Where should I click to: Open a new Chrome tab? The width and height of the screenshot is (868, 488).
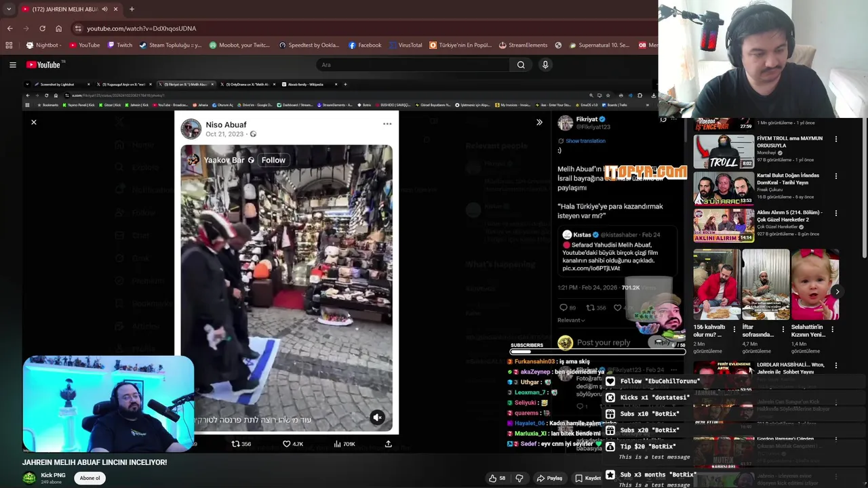click(132, 9)
